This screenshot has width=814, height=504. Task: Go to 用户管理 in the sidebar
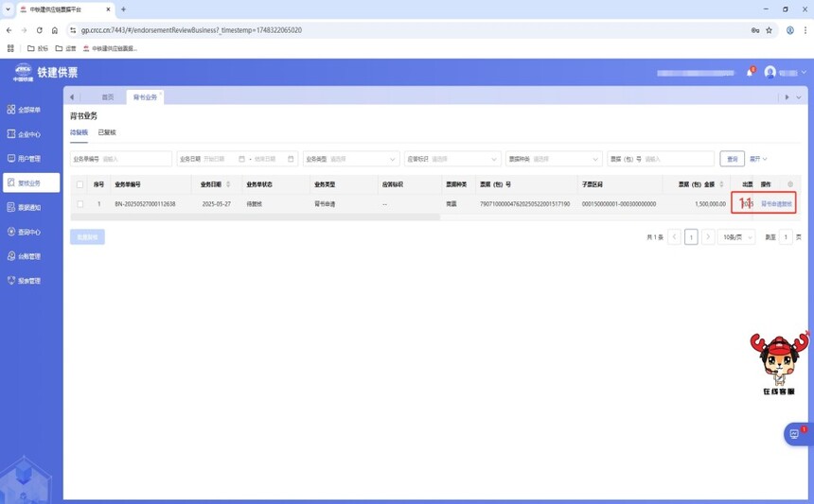tap(28, 159)
